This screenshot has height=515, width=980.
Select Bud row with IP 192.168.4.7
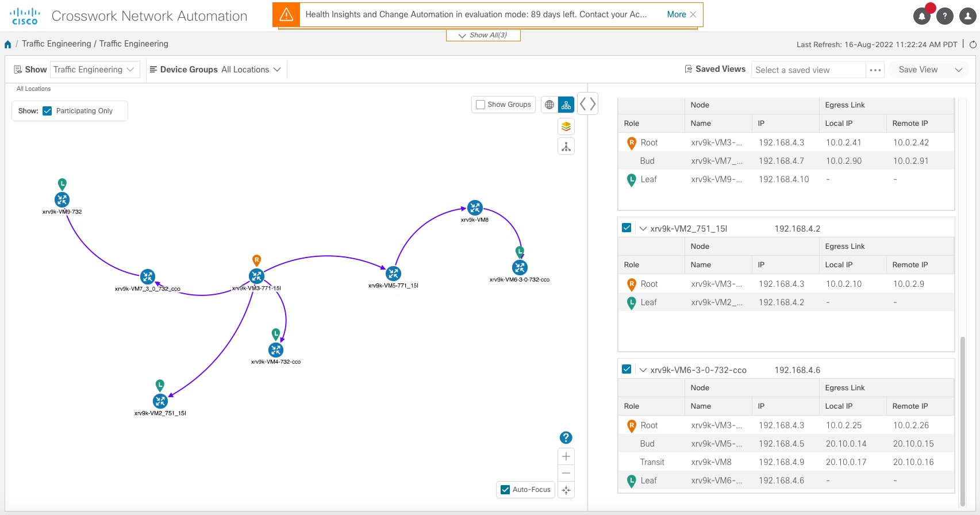(786, 161)
